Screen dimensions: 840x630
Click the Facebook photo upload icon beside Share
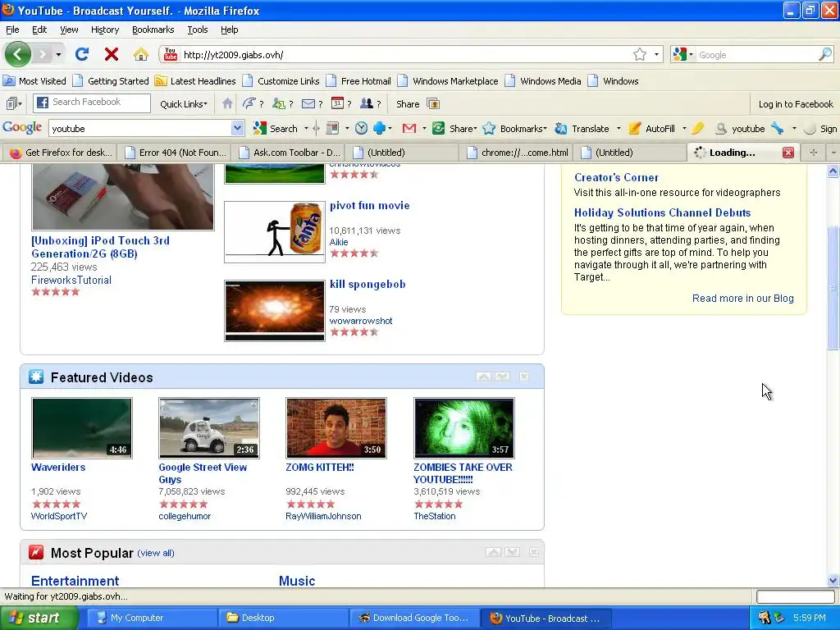pyautogui.click(x=433, y=103)
